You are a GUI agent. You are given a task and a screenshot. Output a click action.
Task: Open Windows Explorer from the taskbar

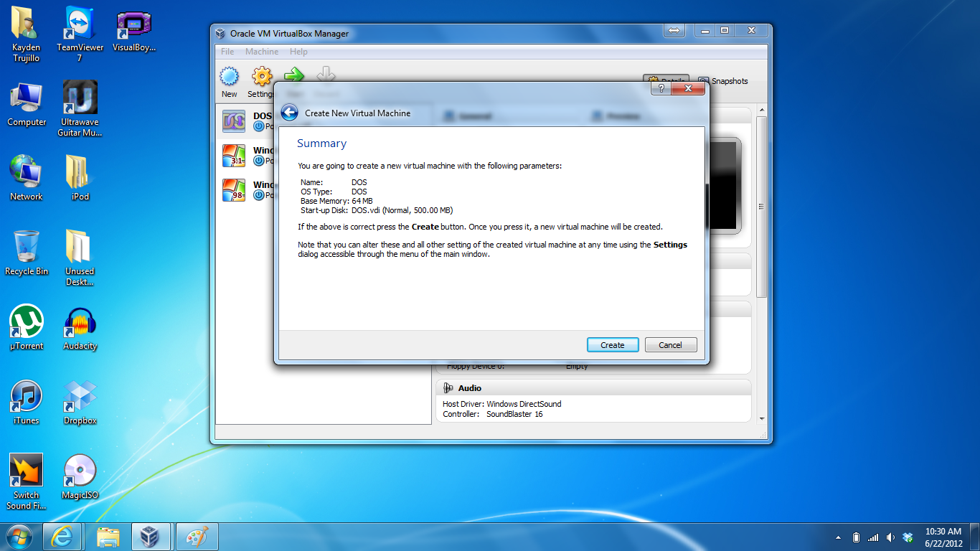[x=108, y=537]
